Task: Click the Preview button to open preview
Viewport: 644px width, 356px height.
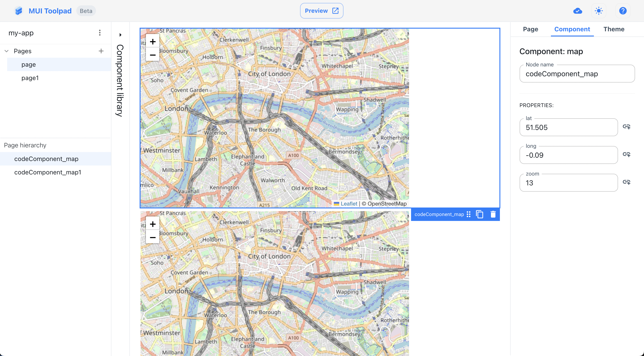Action: coord(322,11)
